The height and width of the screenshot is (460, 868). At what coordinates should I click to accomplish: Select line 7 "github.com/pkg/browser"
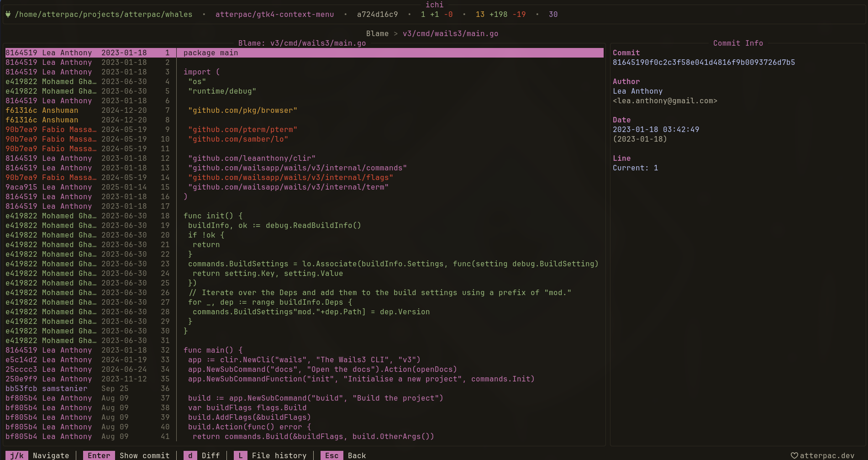click(304, 110)
